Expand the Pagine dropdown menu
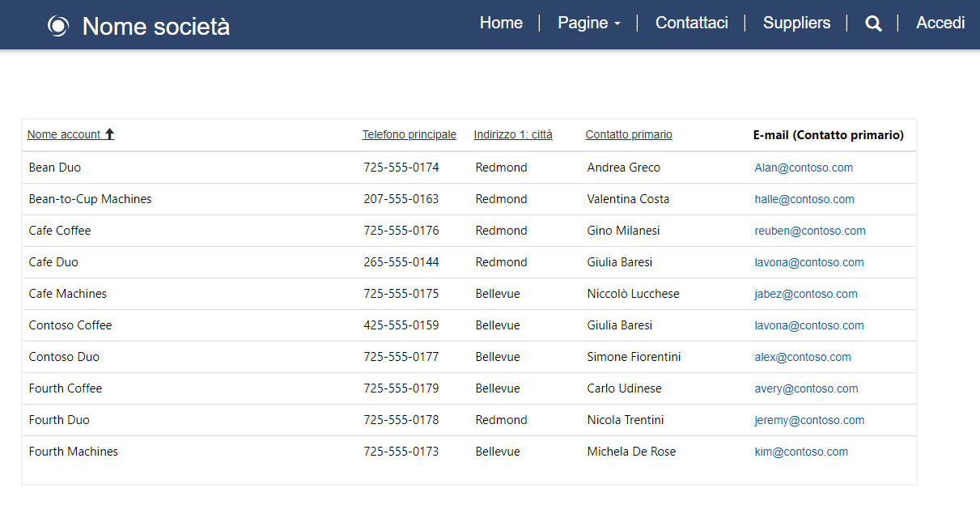 point(589,23)
